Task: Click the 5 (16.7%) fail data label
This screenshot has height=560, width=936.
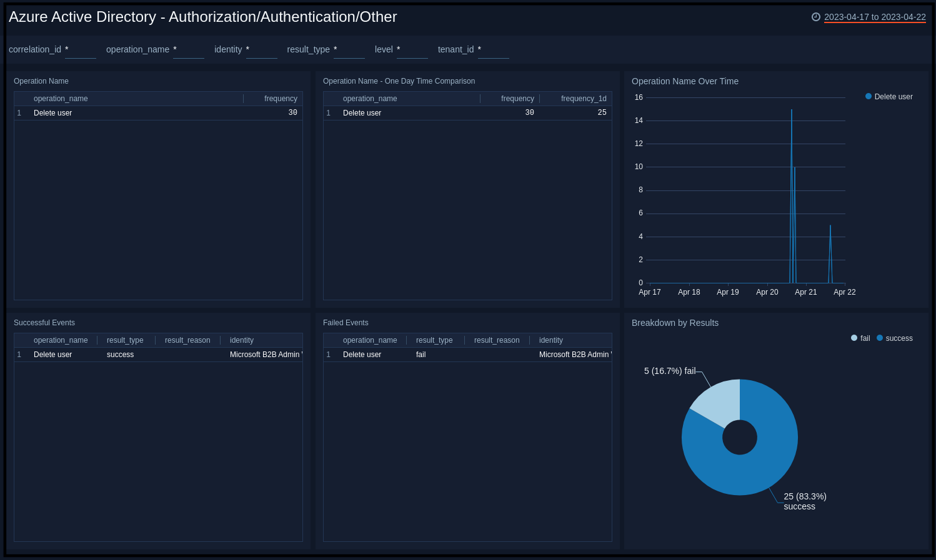Action: (x=670, y=371)
